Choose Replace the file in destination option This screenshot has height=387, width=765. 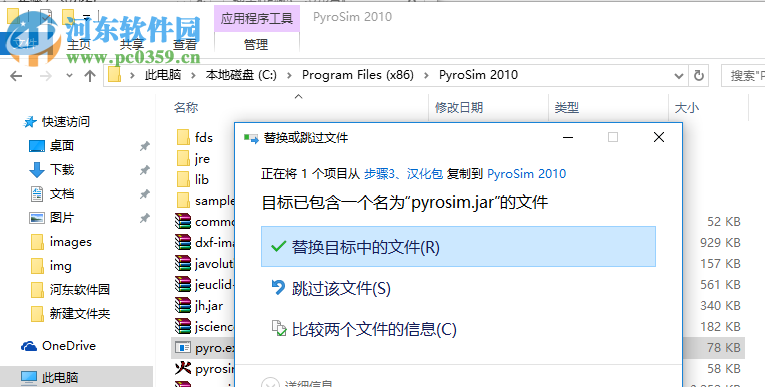pos(458,246)
